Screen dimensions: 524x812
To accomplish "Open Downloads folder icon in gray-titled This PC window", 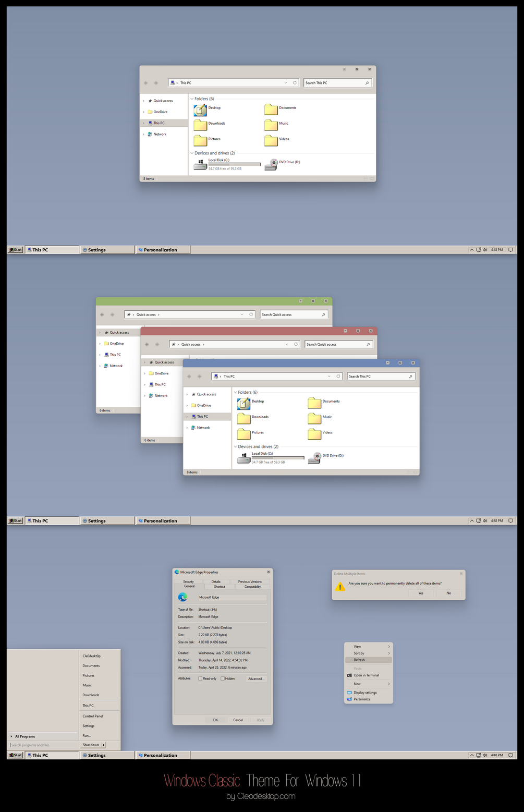I will (200, 125).
